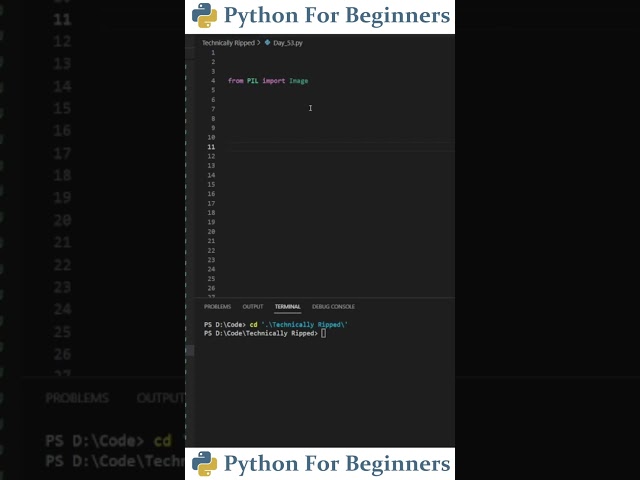Click the PIL module name in line 4

(252, 81)
